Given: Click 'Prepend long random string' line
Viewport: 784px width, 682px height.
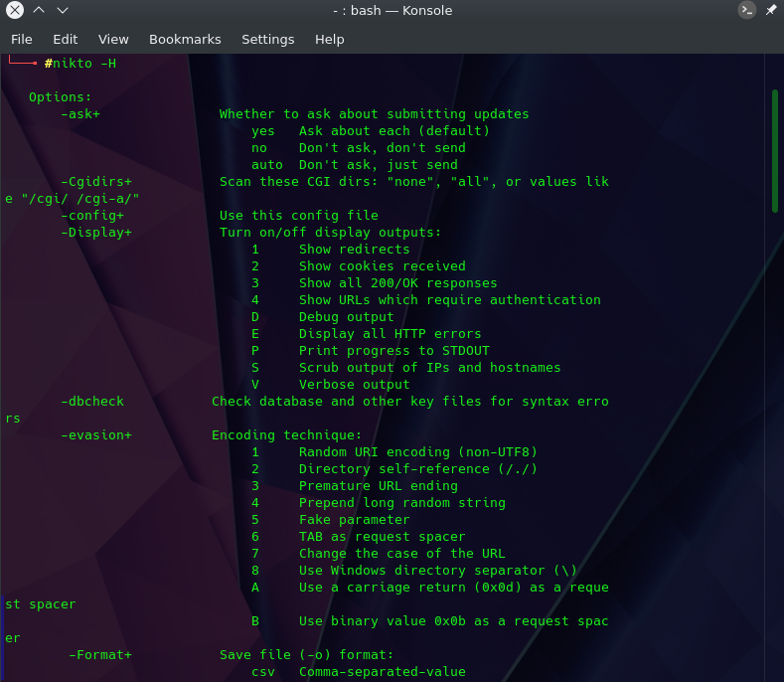Looking at the screenshot, I should click(x=402, y=503).
